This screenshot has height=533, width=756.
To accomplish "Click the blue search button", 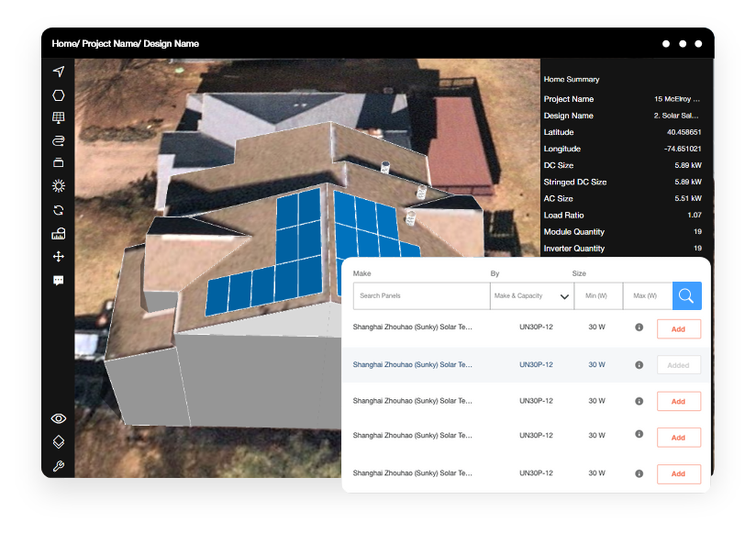I will pyautogui.click(x=686, y=295).
